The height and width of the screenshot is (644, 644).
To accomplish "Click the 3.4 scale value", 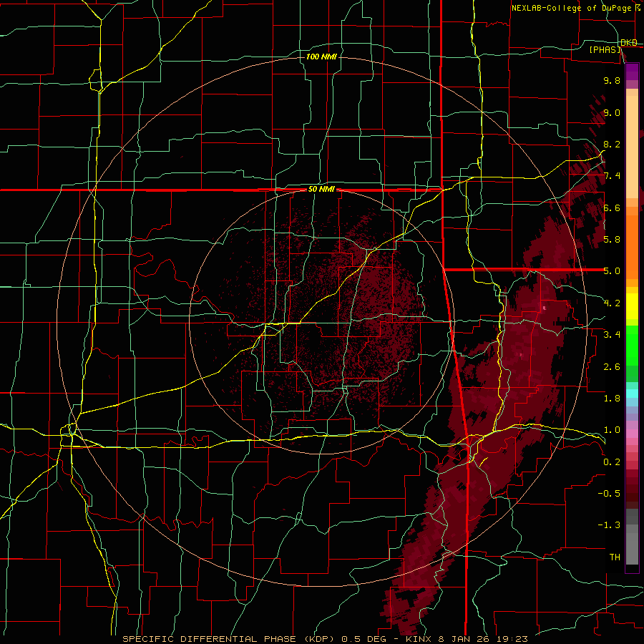I will (612, 335).
